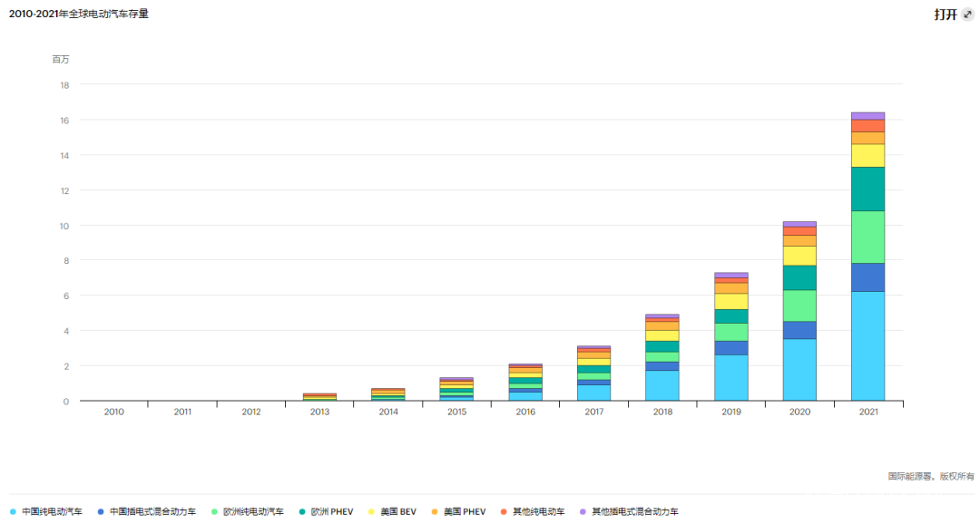
Task: Select the dark blue segment of the 2021 bar
Action: tap(868, 277)
